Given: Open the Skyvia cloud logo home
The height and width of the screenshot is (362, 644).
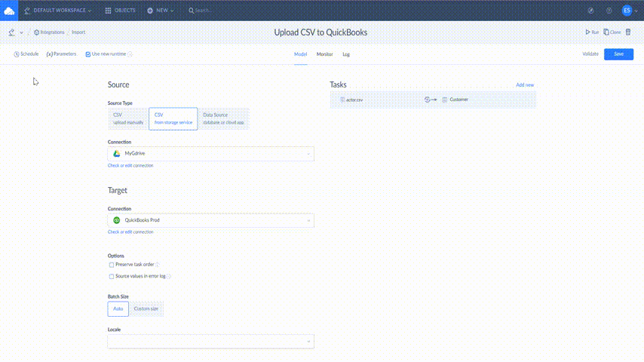Looking at the screenshot, I should (x=9, y=11).
